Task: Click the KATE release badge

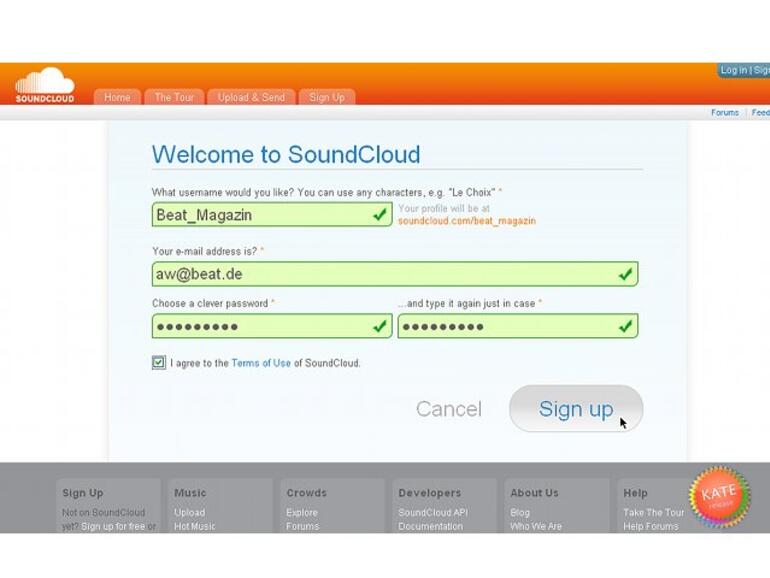Action: click(x=718, y=497)
